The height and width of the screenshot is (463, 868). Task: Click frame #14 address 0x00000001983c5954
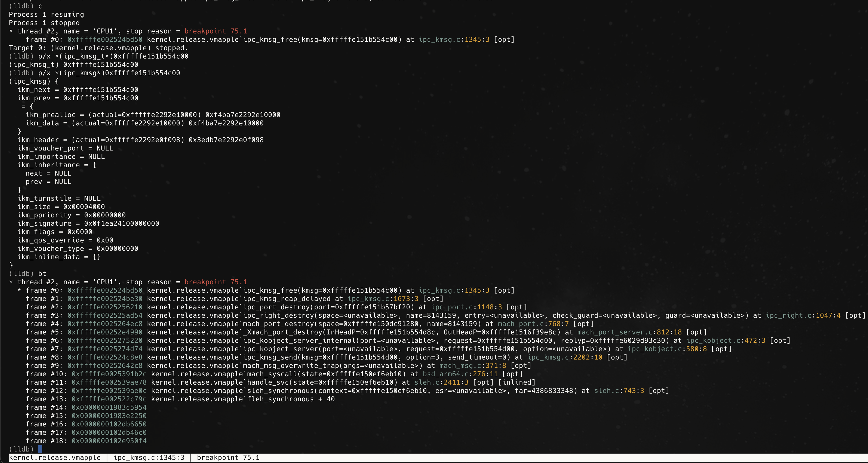coord(109,407)
